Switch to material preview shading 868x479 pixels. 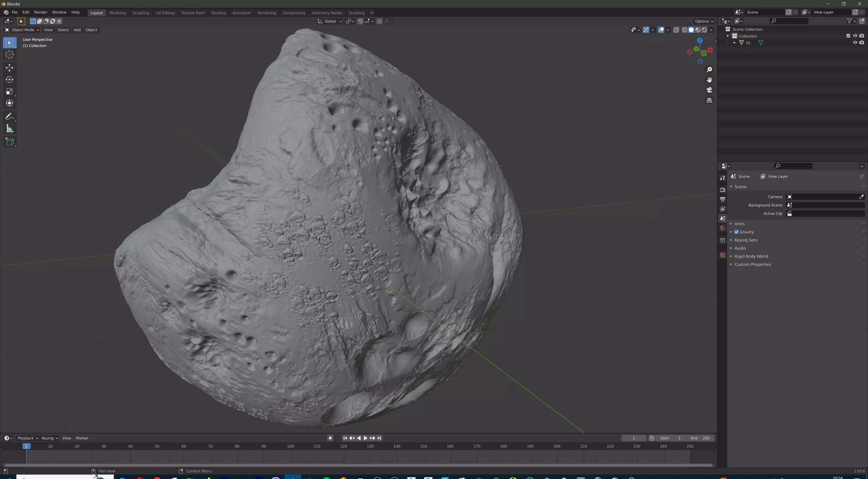698,30
